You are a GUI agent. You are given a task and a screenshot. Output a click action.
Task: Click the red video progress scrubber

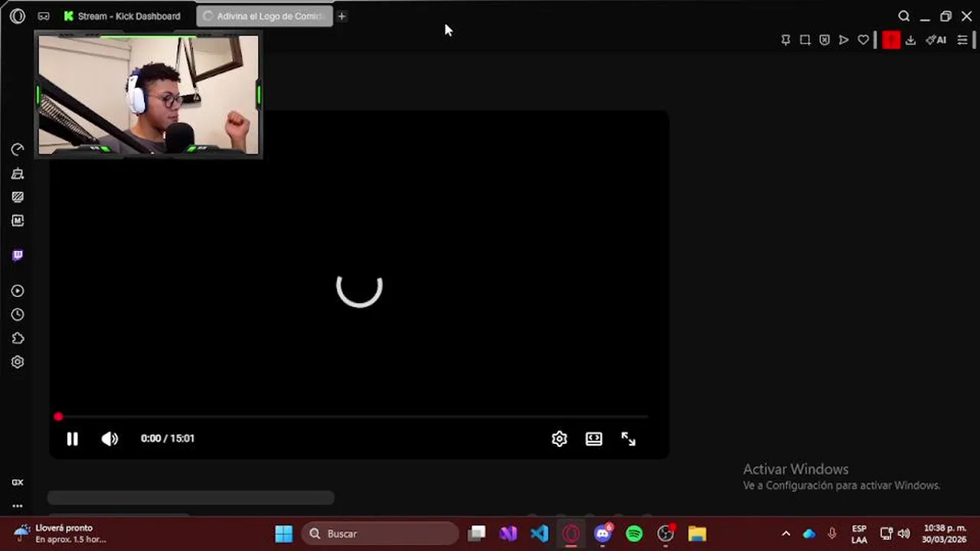pos(58,417)
